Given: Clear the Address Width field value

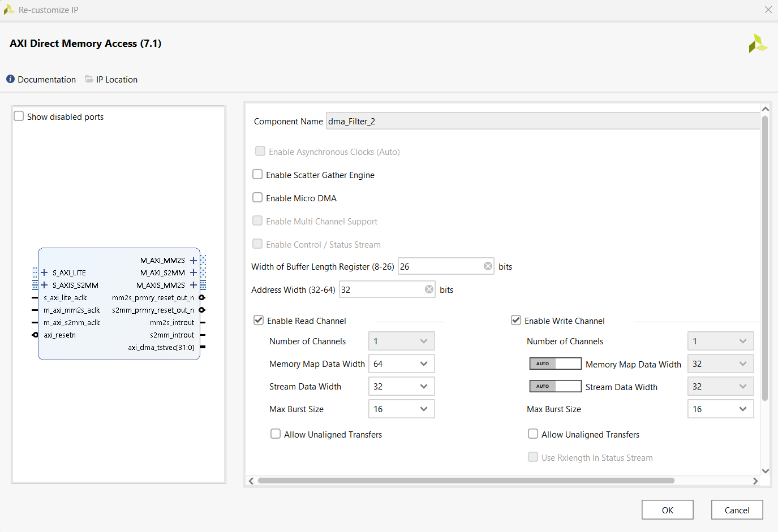Looking at the screenshot, I should pyautogui.click(x=429, y=289).
